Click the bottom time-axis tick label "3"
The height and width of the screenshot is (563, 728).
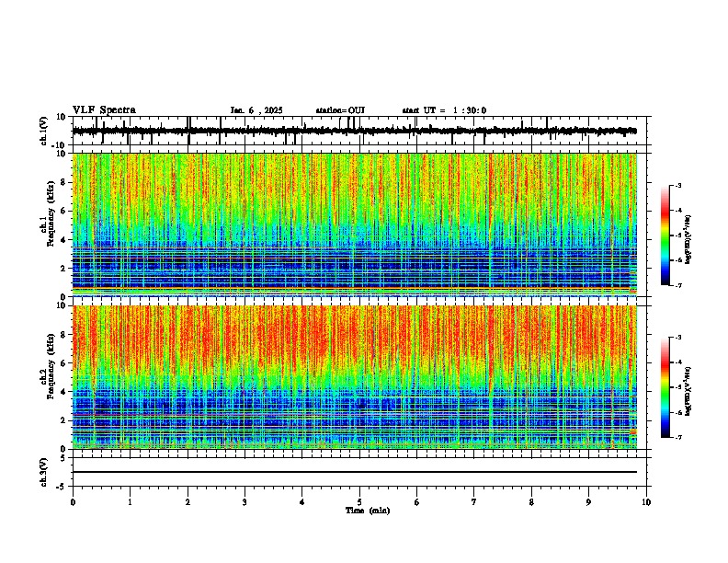tap(245, 502)
